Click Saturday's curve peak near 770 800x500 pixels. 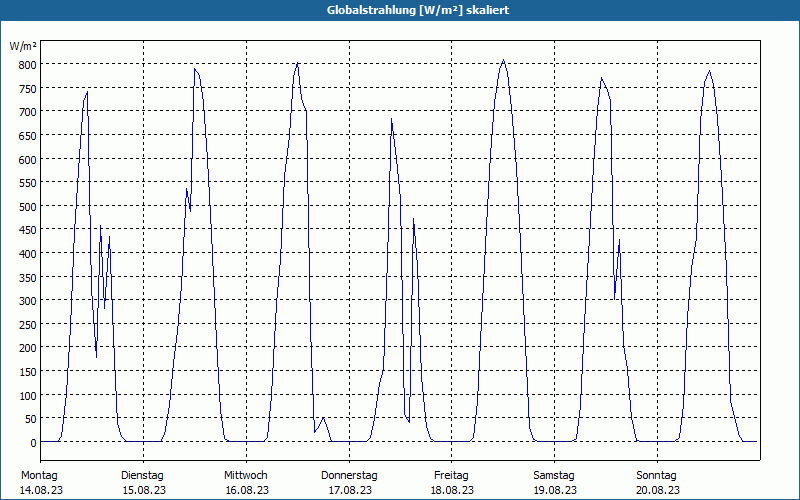pos(602,78)
